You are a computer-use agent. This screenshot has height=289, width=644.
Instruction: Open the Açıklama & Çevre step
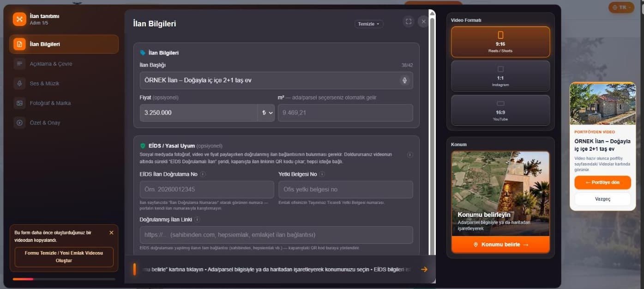pyautogui.click(x=64, y=64)
